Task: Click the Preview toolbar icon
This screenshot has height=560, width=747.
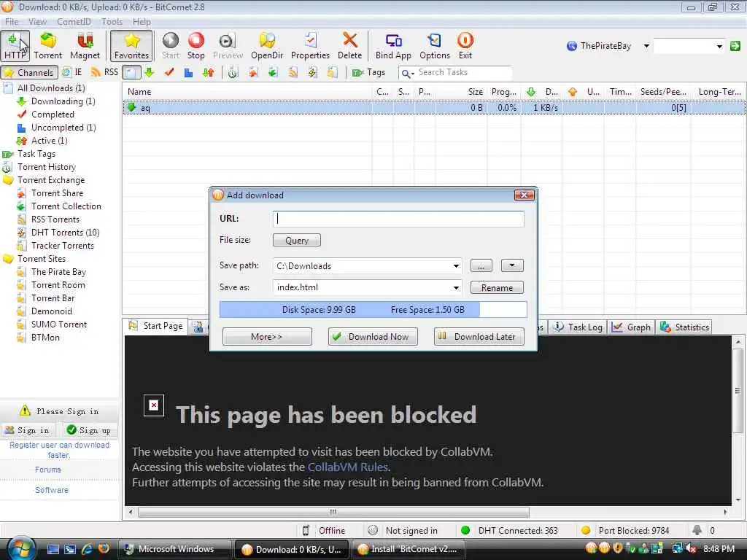Action: tap(228, 46)
